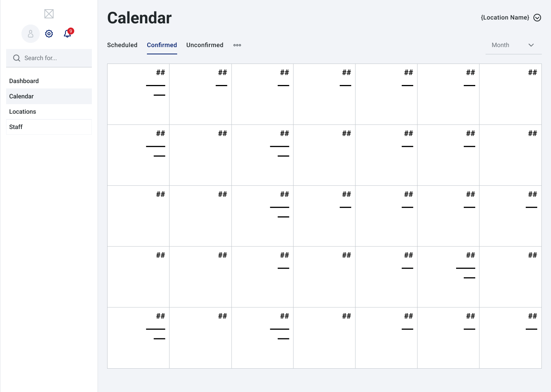Viewport: 551px width, 392px height.
Task: Switch to the Unconfirmed tab
Action: pos(205,45)
